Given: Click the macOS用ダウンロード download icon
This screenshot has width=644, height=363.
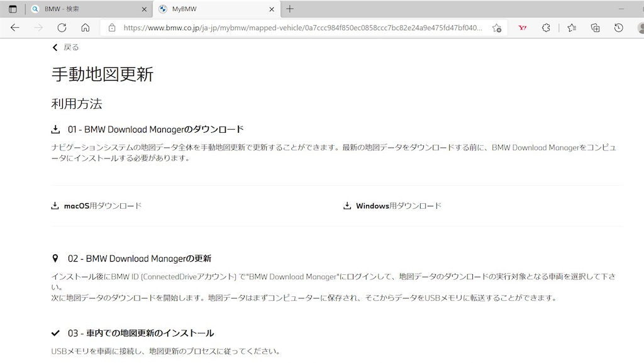Looking at the screenshot, I should click(x=54, y=205).
